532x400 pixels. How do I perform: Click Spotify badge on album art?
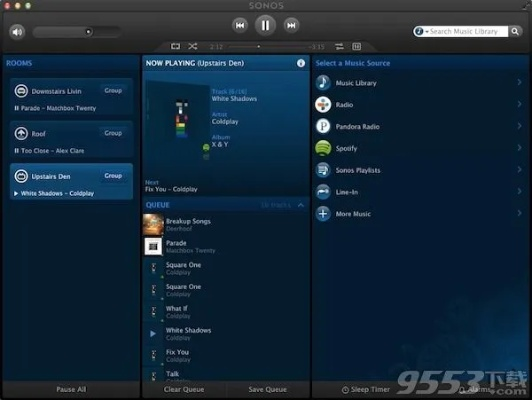click(206, 147)
